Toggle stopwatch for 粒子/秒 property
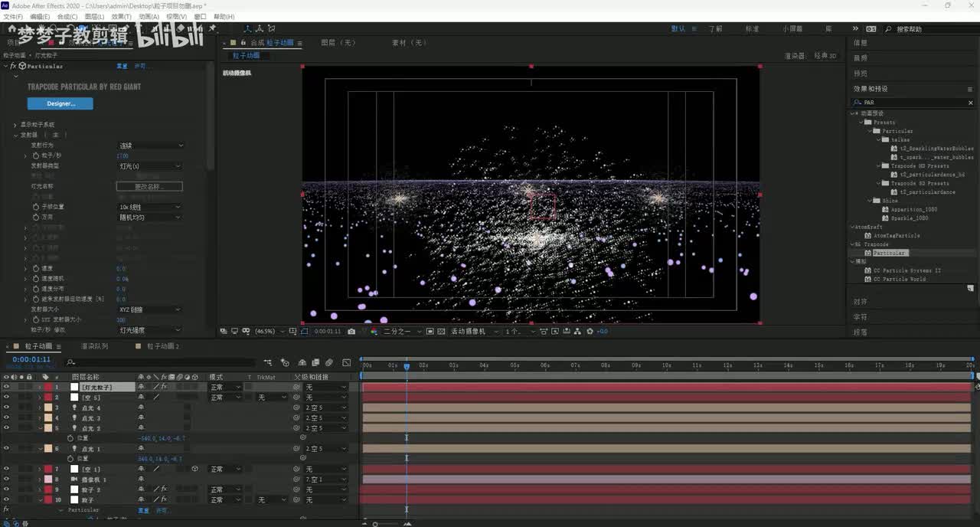The width and height of the screenshot is (980, 527). click(x=35, y=155)
